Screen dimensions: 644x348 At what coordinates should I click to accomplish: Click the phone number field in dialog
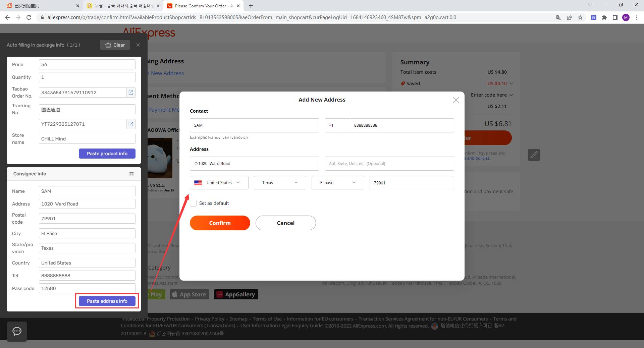pyautogui.click(x=402, y=125)
